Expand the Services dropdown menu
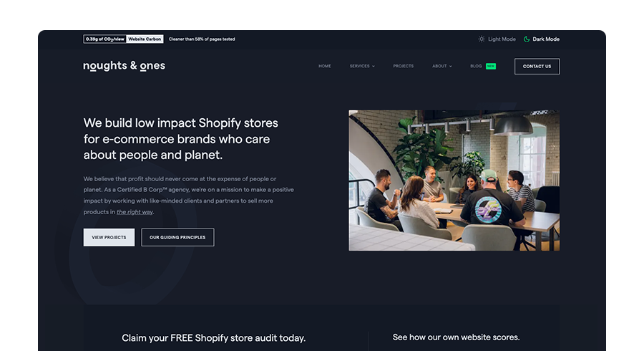Screen dimensions: 644x351 click(x=362, y=66)
